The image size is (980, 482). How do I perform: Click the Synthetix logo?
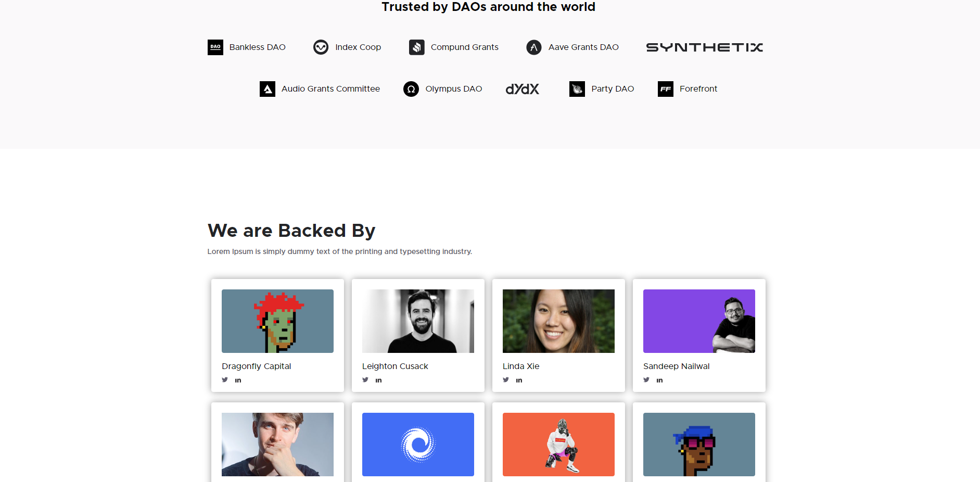click(x=705, y=47)
